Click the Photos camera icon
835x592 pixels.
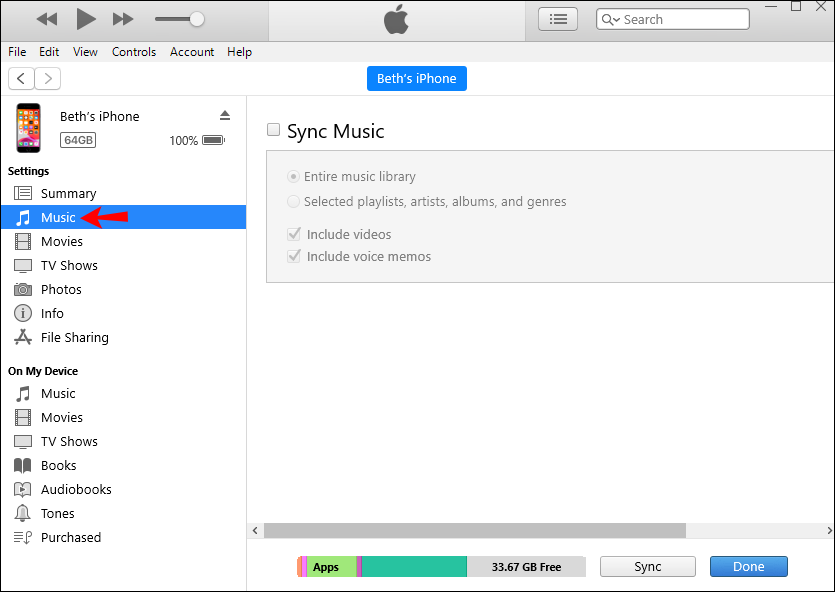22,289
